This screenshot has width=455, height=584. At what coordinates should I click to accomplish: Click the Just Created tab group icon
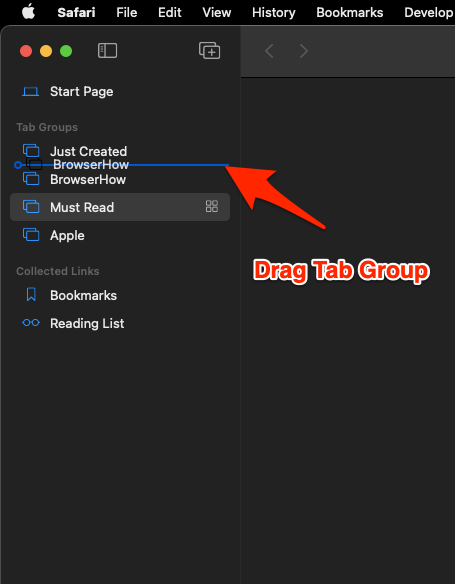click(x=31, y=150)
